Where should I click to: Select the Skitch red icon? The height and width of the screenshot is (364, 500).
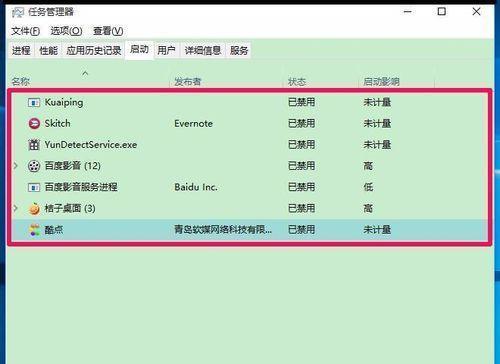(x=34, y=124)
